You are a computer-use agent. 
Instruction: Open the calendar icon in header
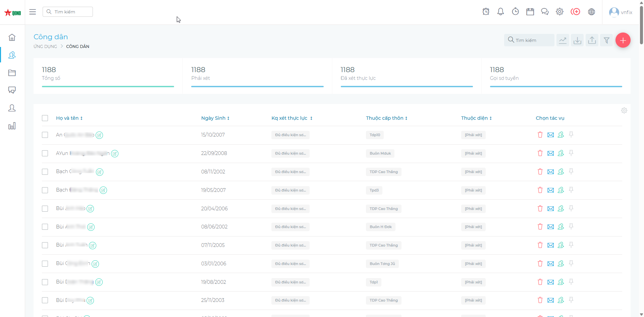[530, 12]
